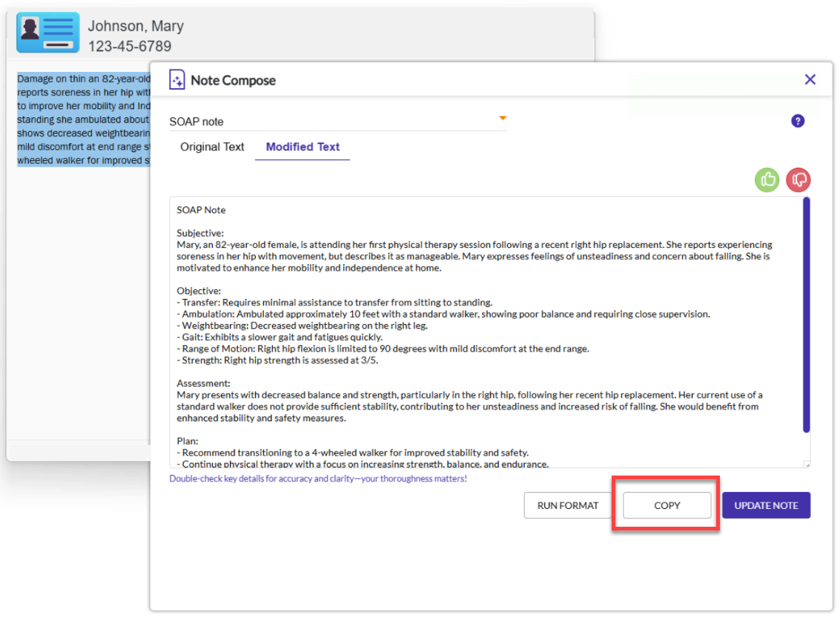
Task: Click the 'Transfer: Requires minimal assistance' line
Action: (x=335, y=302)
